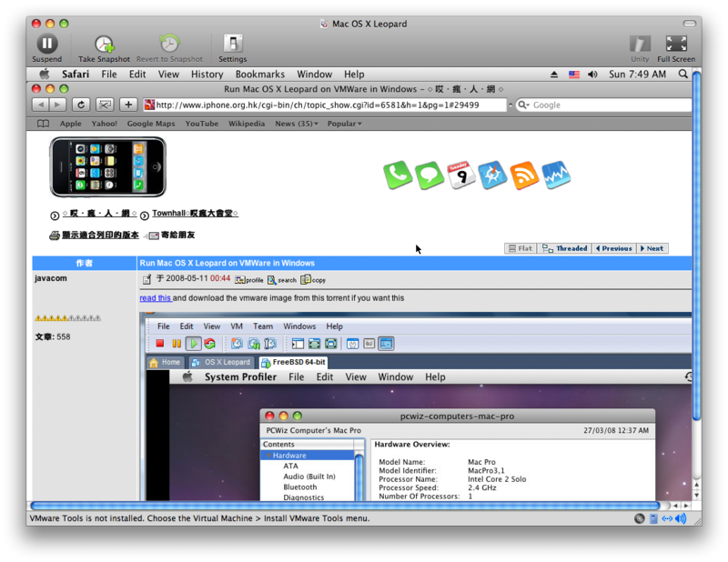Viewport: 728px width, 562px height.
Task: Expand the News (35) bookmarks dropdown
Action: click(297, 124)
